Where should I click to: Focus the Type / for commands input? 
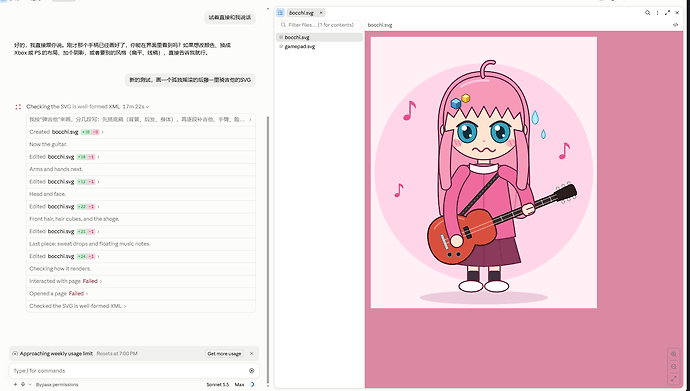[128, 371]
